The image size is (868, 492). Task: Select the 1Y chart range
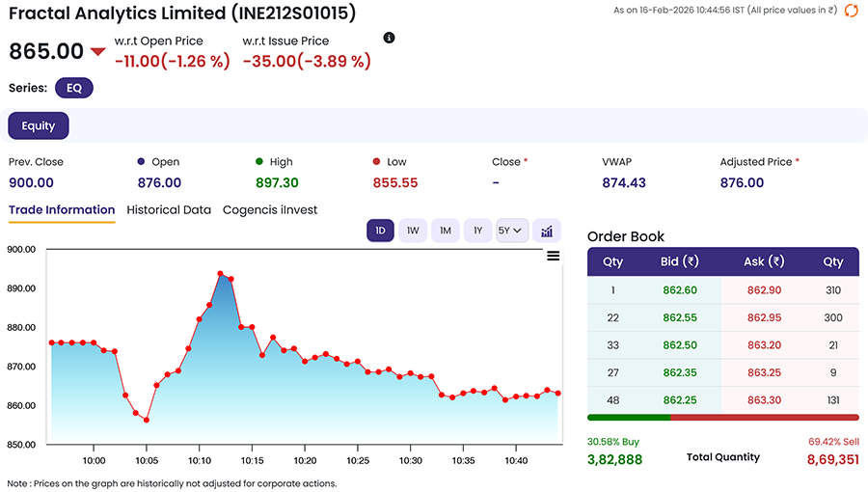coord(477,231)
